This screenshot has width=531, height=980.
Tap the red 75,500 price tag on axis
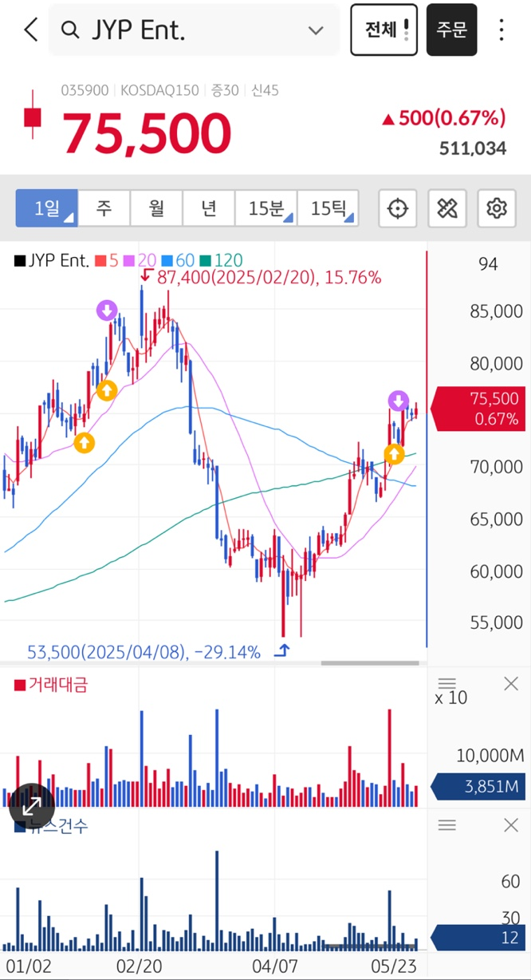[478, 409]
